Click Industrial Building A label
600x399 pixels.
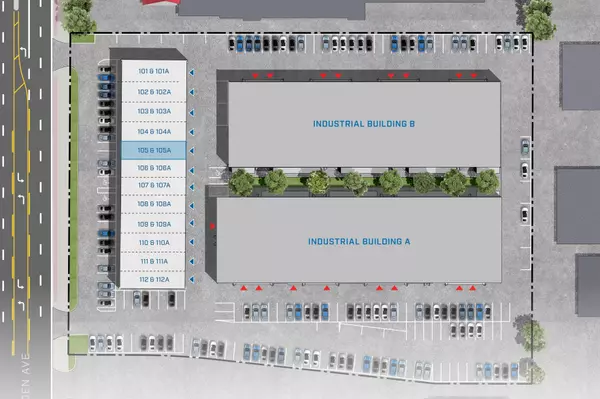pos(359,242)
